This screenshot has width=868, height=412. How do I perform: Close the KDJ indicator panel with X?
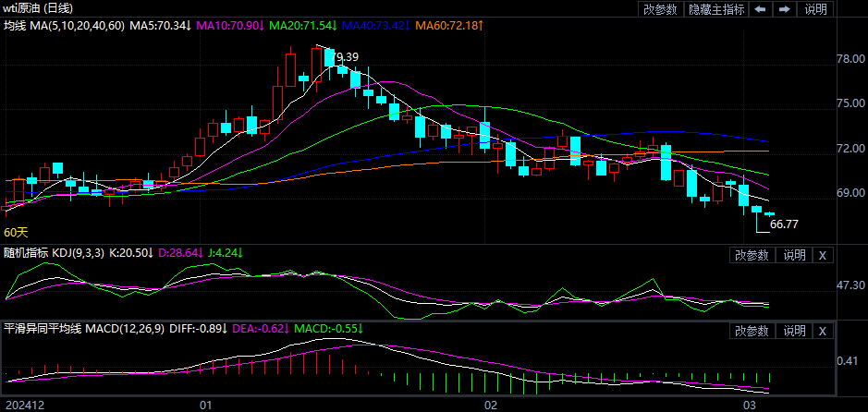coord(822,255)
